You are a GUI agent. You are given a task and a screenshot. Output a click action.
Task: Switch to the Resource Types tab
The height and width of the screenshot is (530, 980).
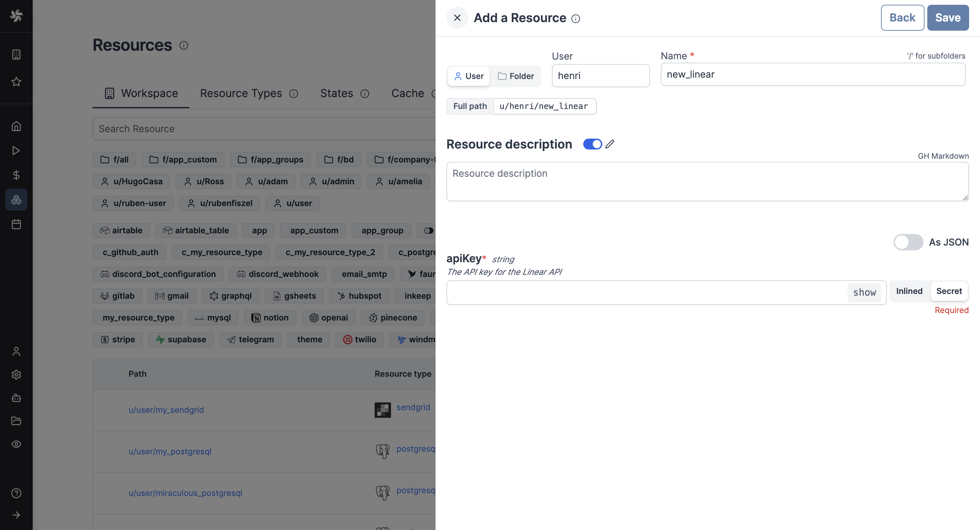click(x=241, y=93)
